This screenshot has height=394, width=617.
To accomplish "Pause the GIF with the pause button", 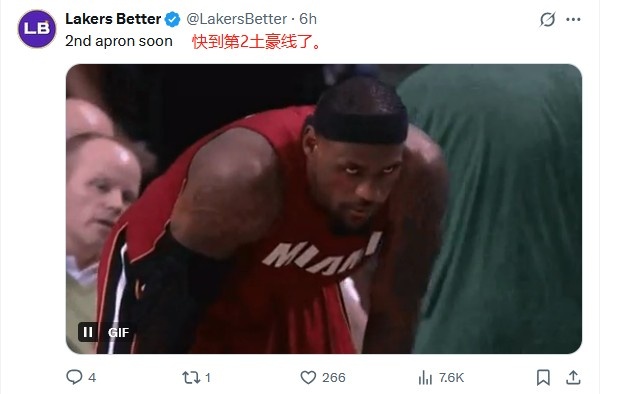I will tap(88, 332).
